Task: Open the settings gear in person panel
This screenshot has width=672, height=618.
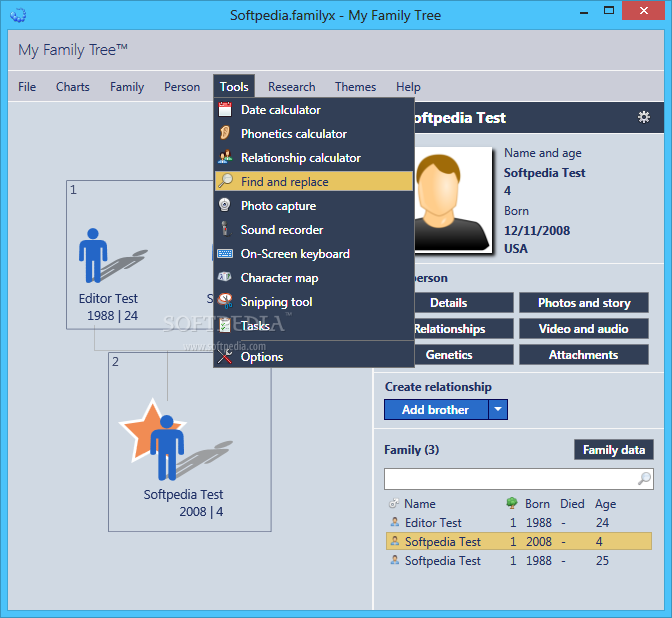Action: (644, 117)
